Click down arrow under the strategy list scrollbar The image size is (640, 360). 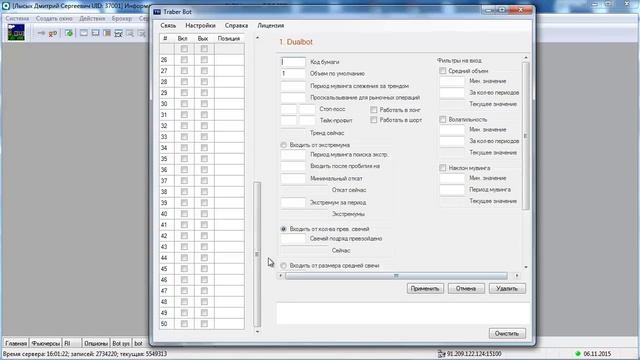[x=257, y=332]
